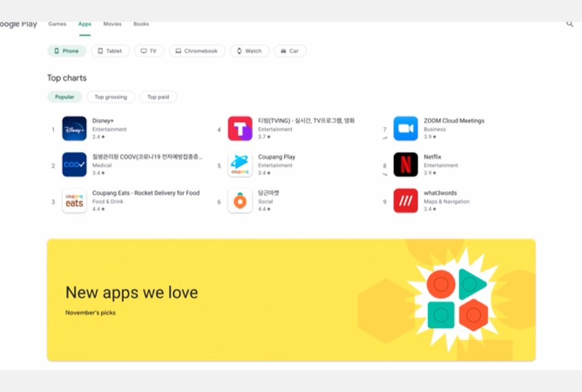Open the COOV app title link

(x=147, y=157)
